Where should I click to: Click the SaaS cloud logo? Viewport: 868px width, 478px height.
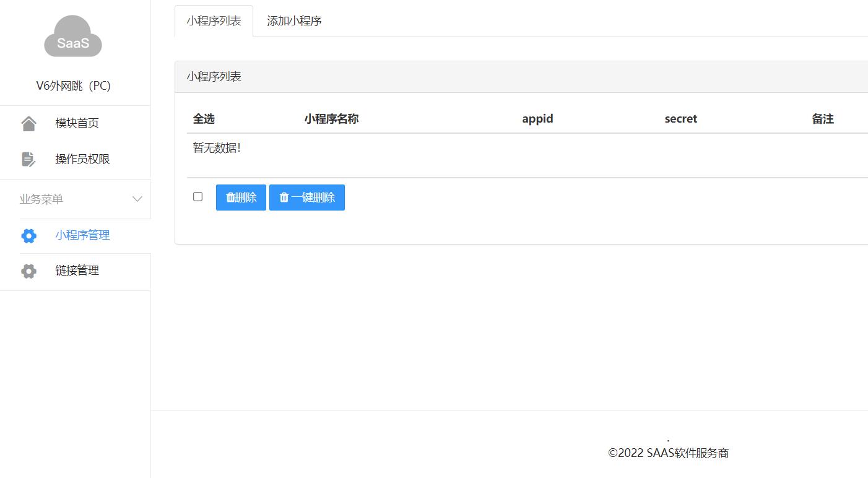pos(73,37)
